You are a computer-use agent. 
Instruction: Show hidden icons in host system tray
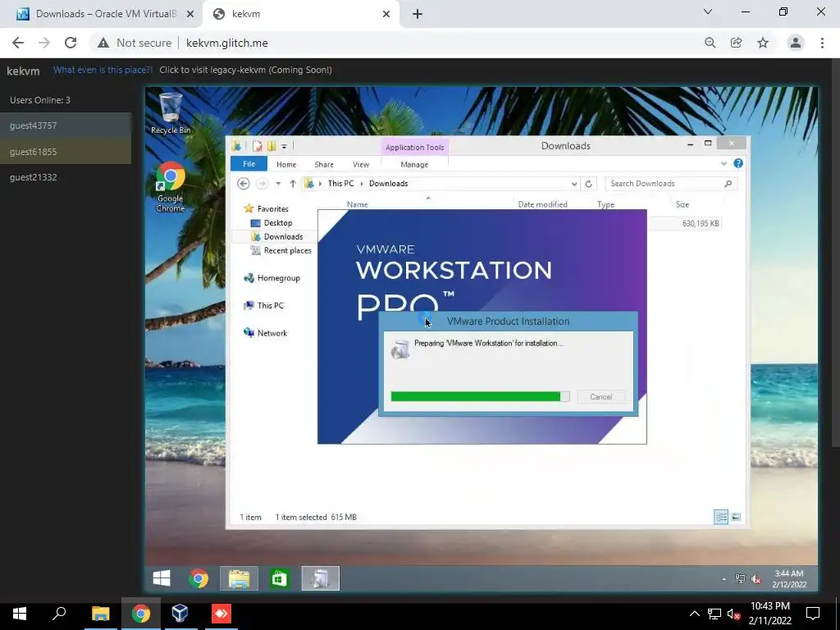[x=695, y=614]
